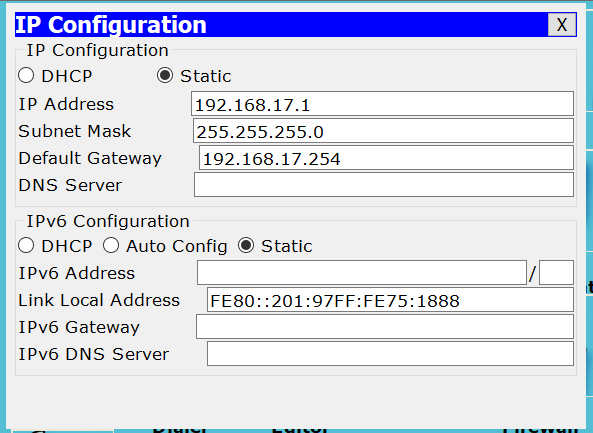Click the empty IPv6 Address field
This screenshot has height=433, width=593.
point(362,273)
